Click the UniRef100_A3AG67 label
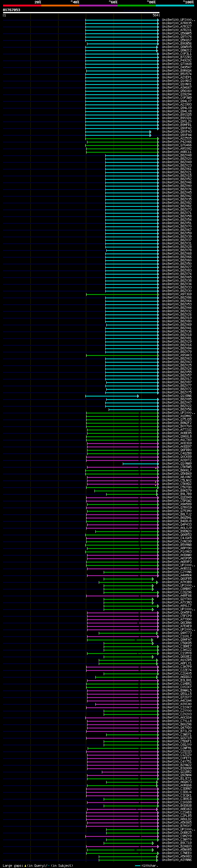This screenshot has width=197, height=868. [176, 88]
